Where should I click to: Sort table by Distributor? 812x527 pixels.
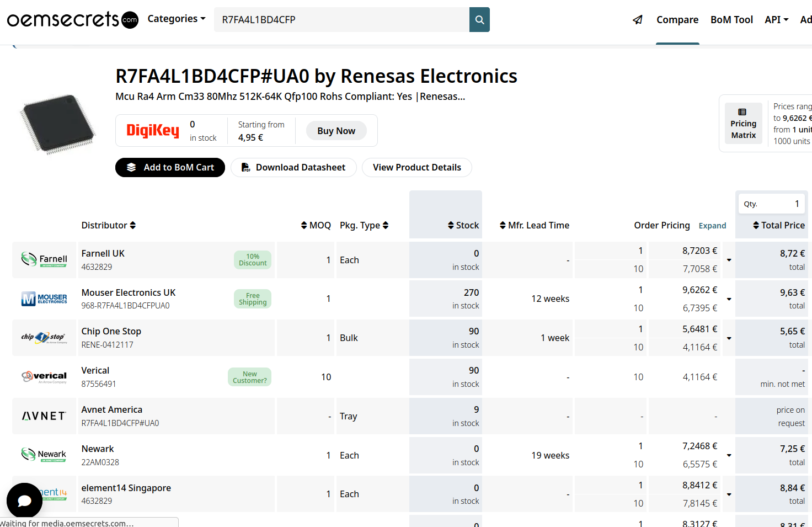[109, 225]
